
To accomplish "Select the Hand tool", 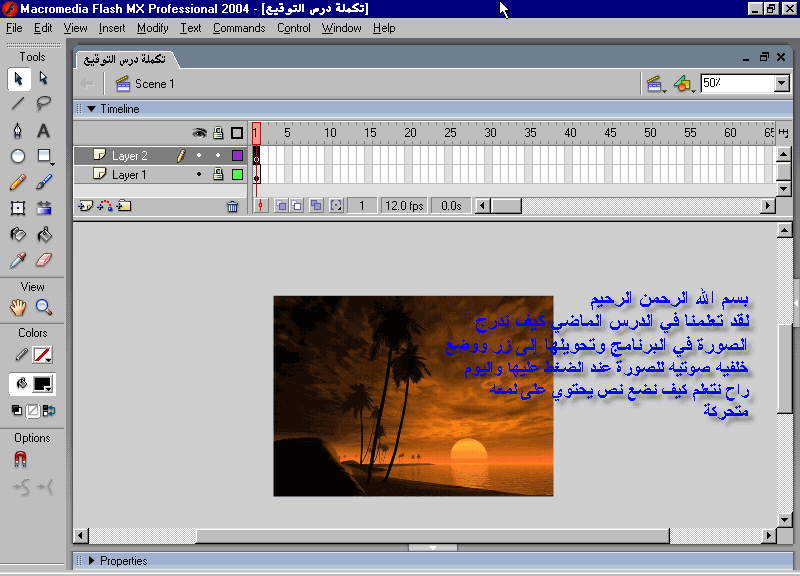I will click(18, 307).
